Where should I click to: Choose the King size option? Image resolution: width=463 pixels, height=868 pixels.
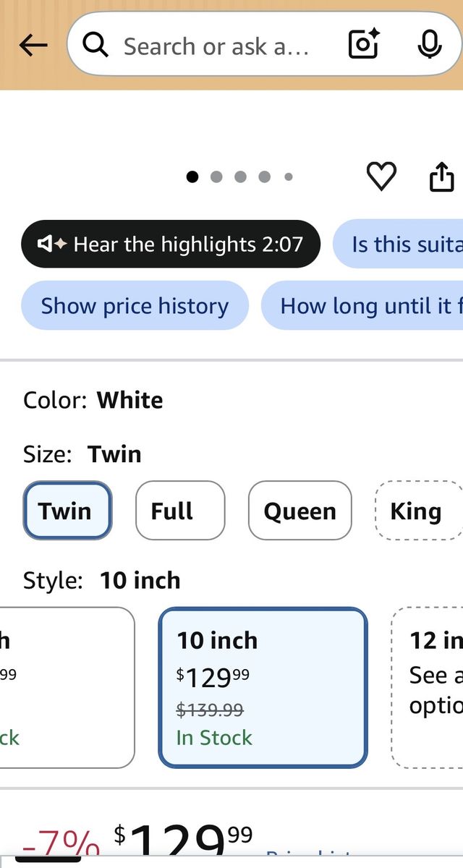419,511
